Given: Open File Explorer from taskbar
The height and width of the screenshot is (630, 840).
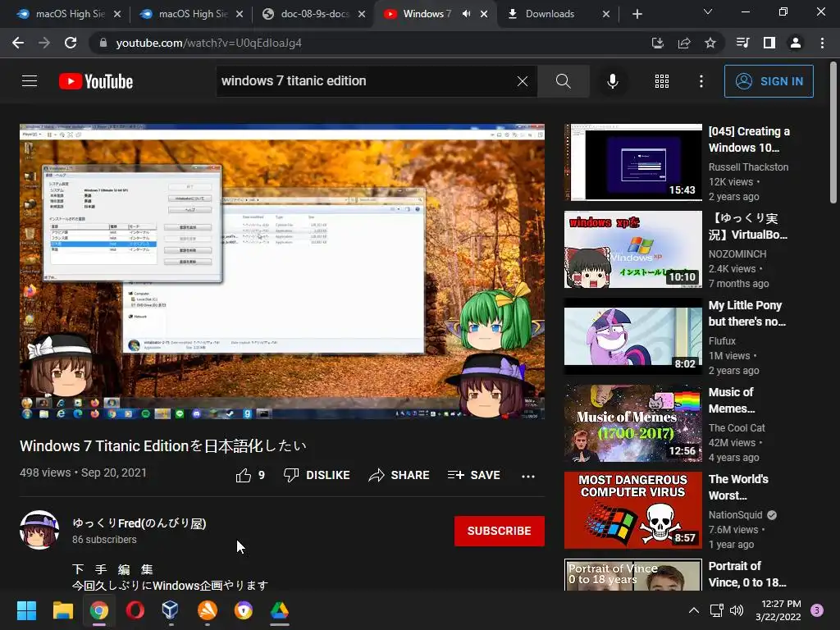Looking at the screenshot, I should click(x=62, y=610).
